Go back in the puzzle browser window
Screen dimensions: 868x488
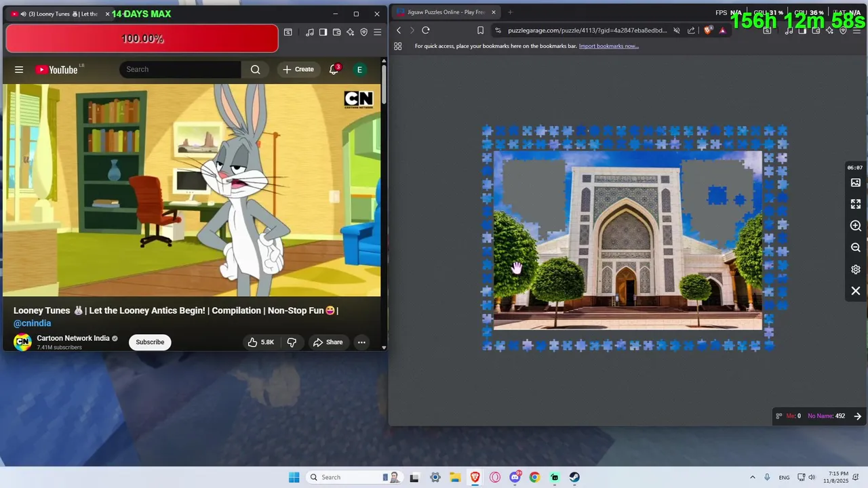tap(399, 30)
